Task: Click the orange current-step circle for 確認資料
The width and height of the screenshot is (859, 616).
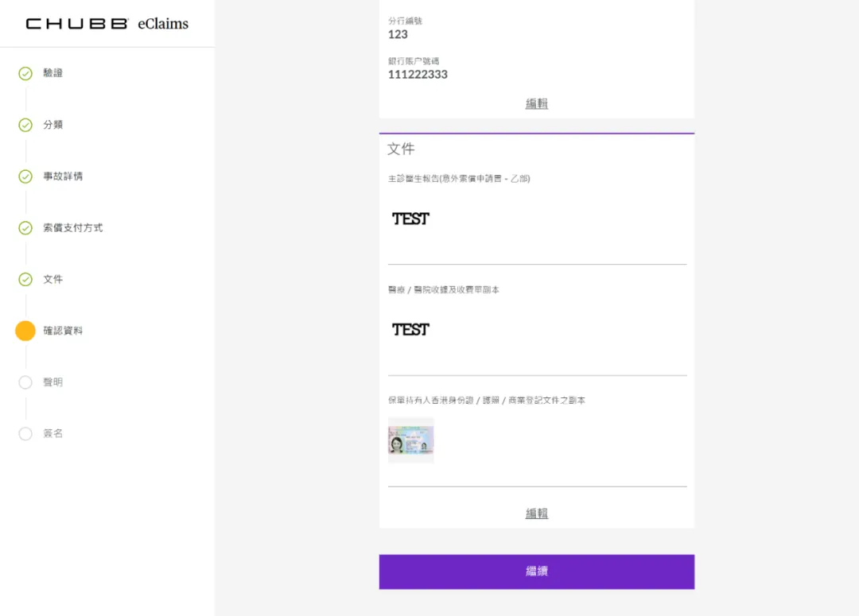Action: (25, 331)
